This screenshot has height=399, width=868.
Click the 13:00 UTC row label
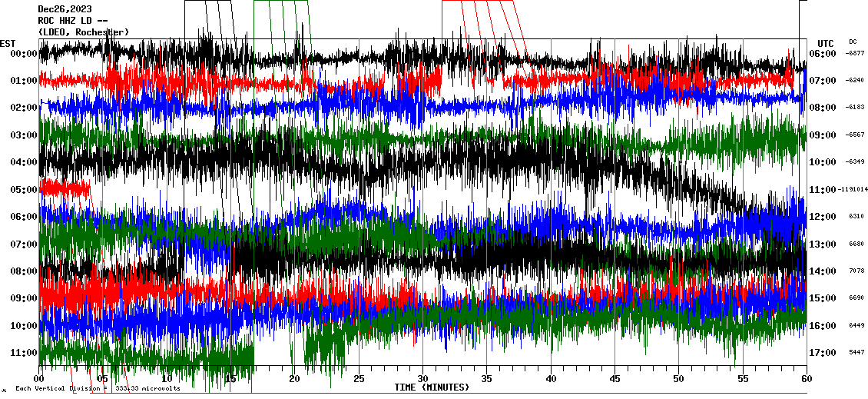[823, 244]
